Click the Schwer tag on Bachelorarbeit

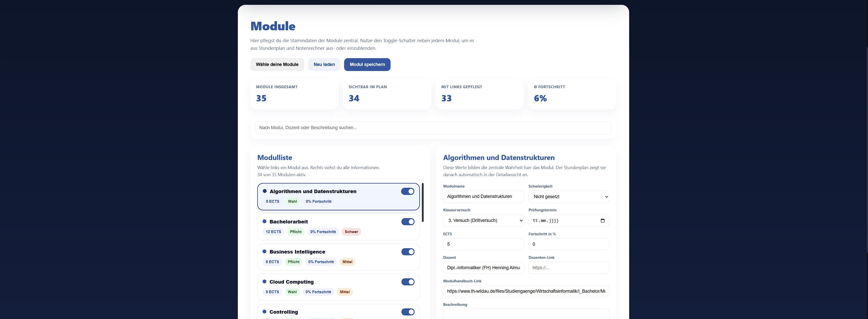(351, 232)
